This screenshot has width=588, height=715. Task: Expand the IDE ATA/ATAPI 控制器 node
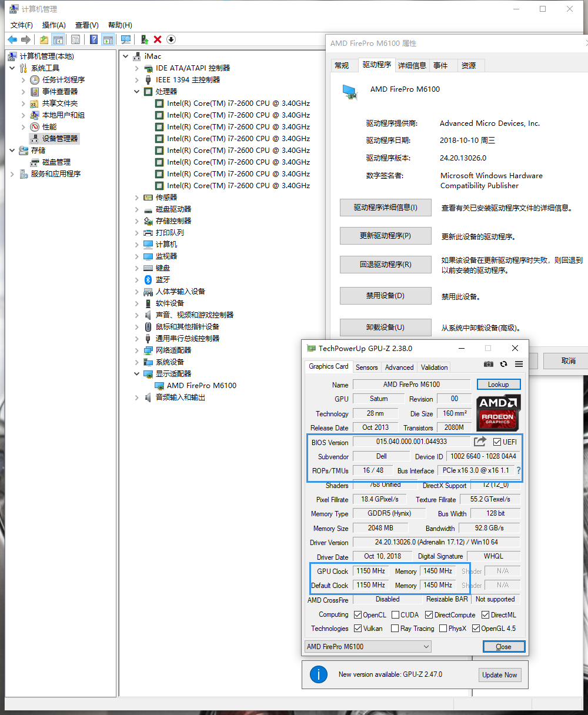[x=136, y=68]
